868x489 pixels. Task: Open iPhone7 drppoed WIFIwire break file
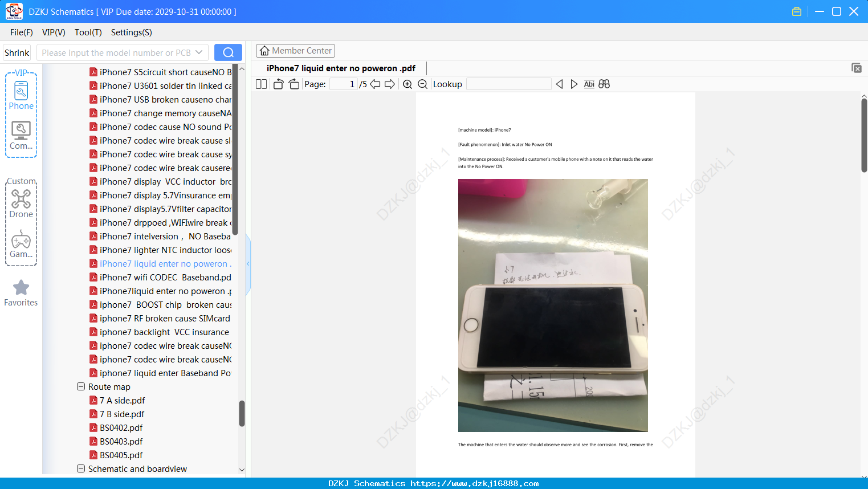click(x=160, y=222)
